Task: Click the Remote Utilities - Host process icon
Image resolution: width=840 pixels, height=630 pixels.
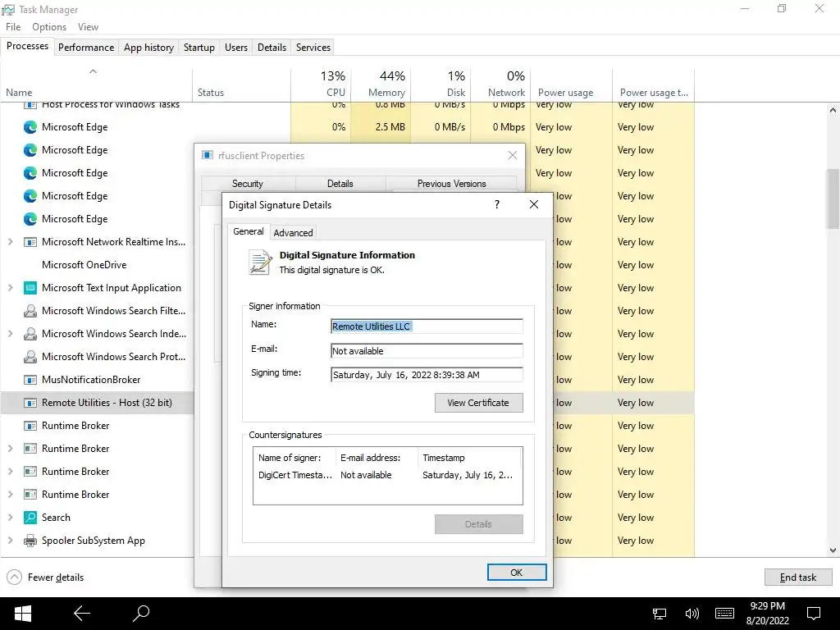Action: pos(30,403)
